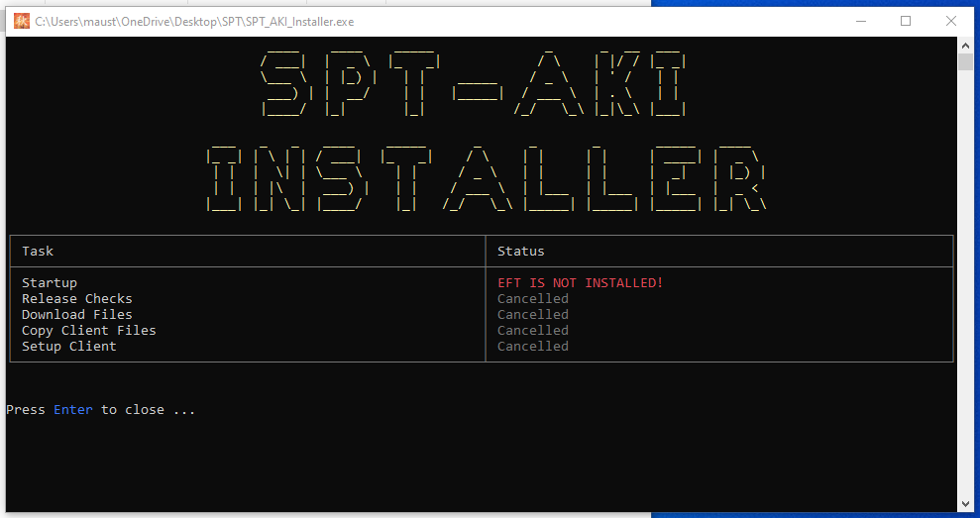Select the Setup Client task row
The height and width of the screenshot is (518, 980).
[69, 347]
